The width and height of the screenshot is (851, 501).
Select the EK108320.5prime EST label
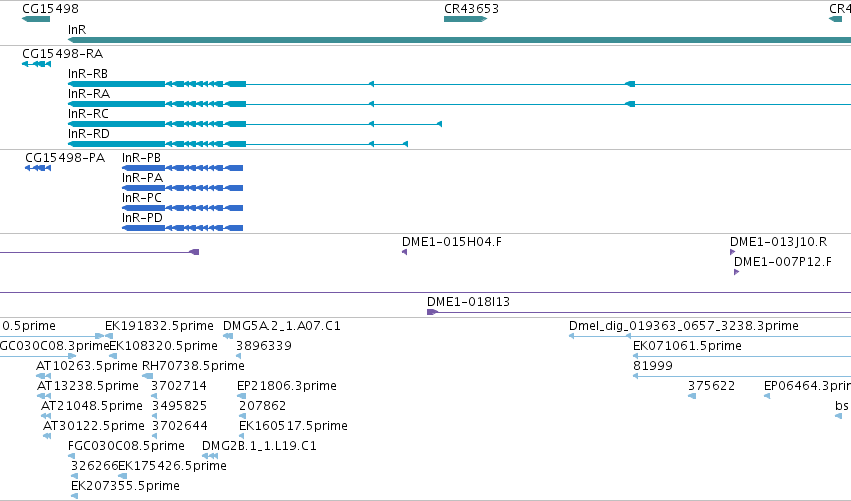(x=163, y=346)
